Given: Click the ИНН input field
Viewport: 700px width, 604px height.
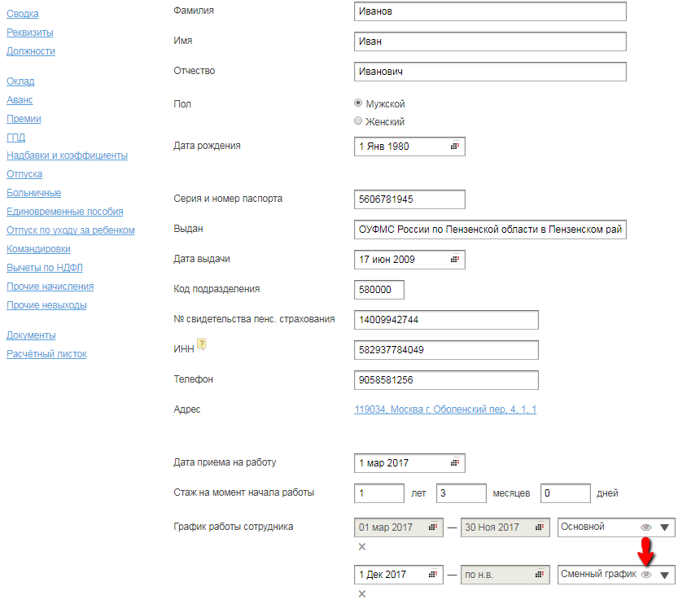Looking at the screenshot, I should click(446, 350).
